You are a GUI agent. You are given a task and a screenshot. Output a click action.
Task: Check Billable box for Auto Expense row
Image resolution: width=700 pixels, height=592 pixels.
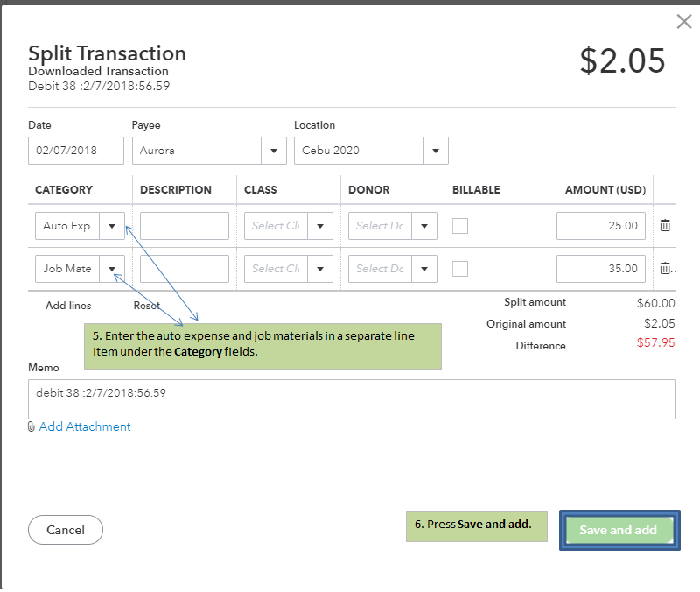[x=460, y=226]
